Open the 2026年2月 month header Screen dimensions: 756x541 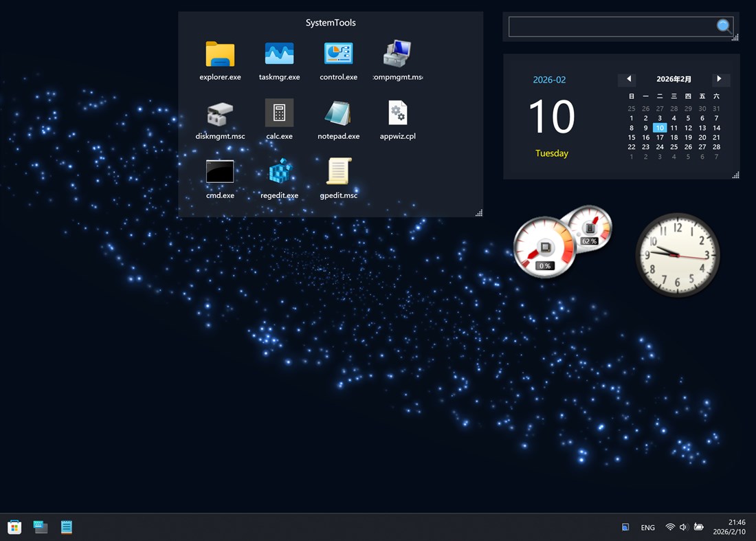click(x=674, y=79)
